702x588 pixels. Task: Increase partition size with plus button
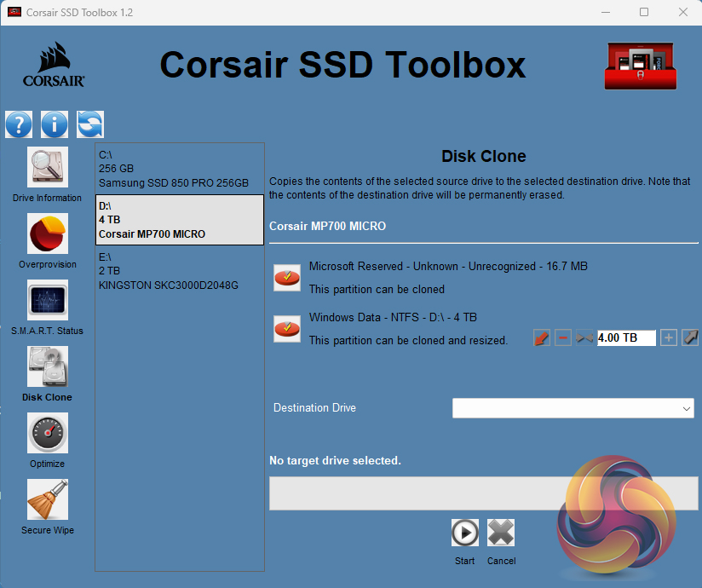(x=669, y=338)
